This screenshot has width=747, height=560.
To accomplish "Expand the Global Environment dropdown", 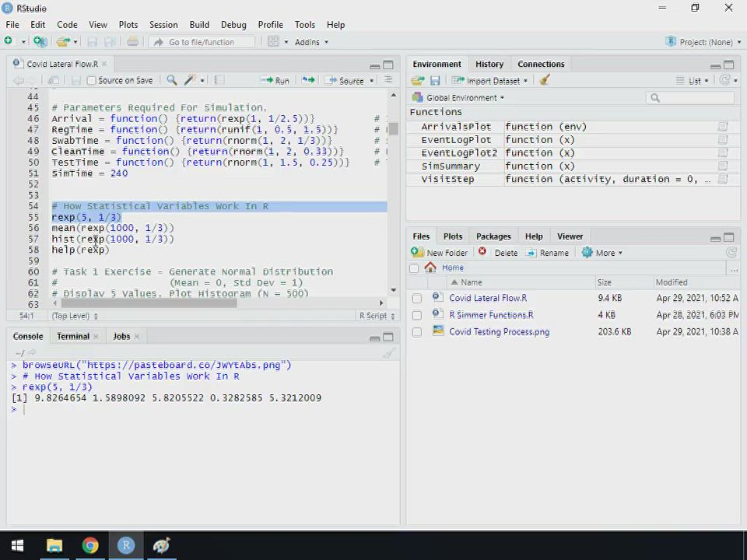I will pyautogui.click(x=465, y=98).
